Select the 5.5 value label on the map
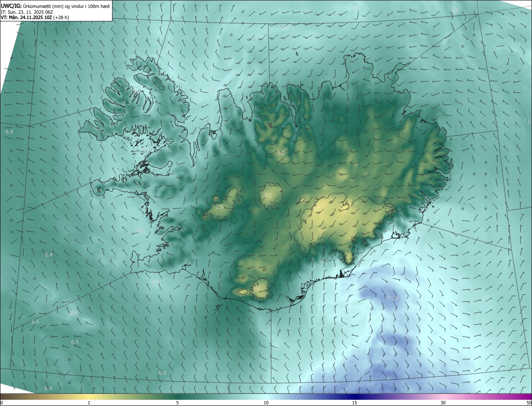This screenshot has width=532, height=406. [140, 183]
